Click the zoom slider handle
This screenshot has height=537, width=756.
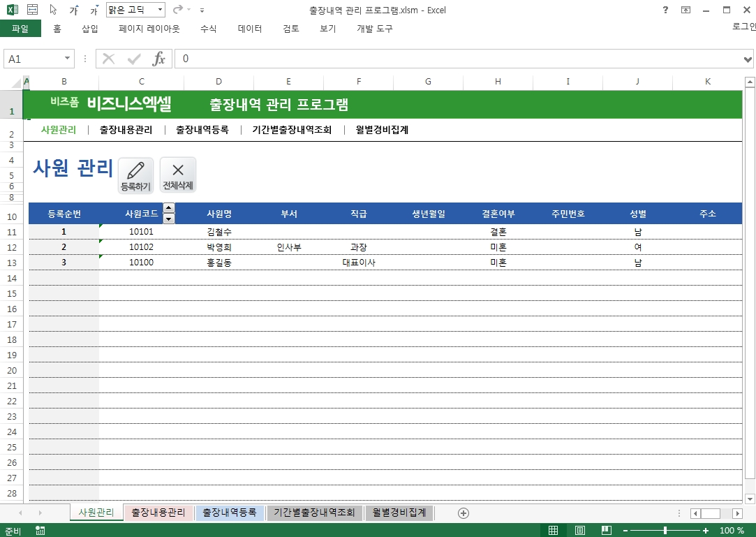665,531
